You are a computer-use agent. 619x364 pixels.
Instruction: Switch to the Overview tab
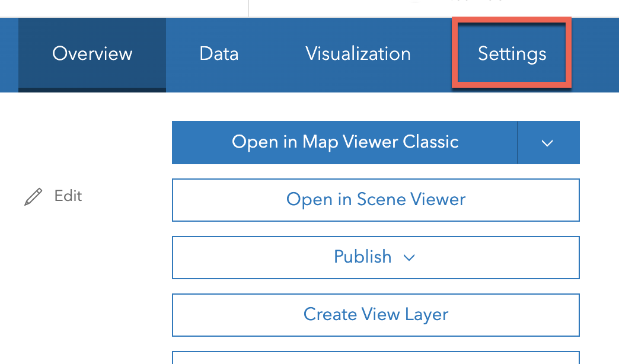coord(92,54)
